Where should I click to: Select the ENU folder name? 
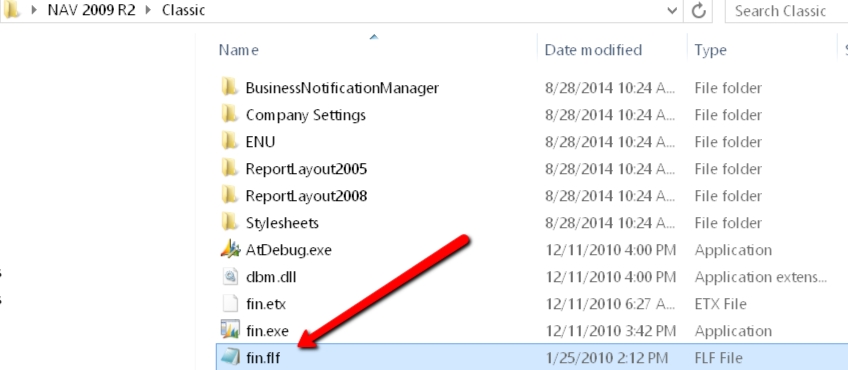point(260,142)
